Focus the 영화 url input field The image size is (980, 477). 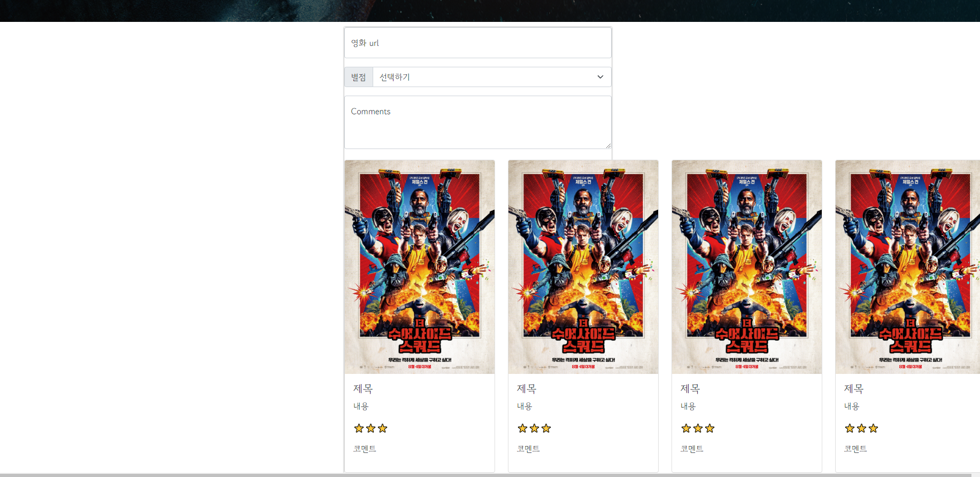[x=477, y=43]
